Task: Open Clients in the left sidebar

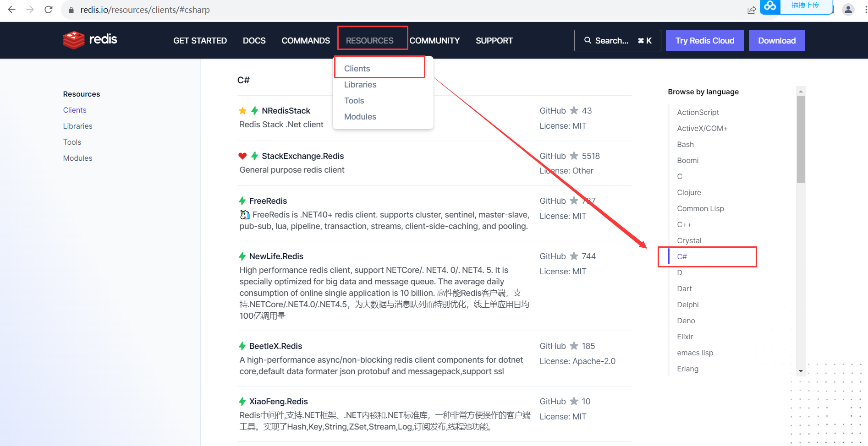Action: pyautogui.click(x=75, y=110)
